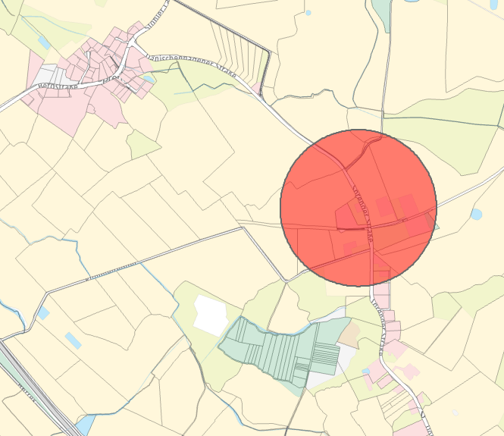Click the beige parcel beside the allotments
Screen dimensions: 504x436
pyautogui.click(x=349, y=335)
